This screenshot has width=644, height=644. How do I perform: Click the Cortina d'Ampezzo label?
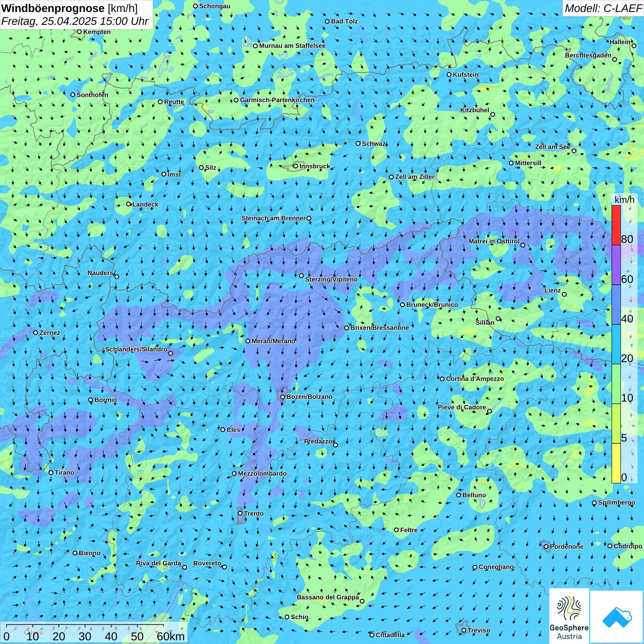(x=475, y=379)
